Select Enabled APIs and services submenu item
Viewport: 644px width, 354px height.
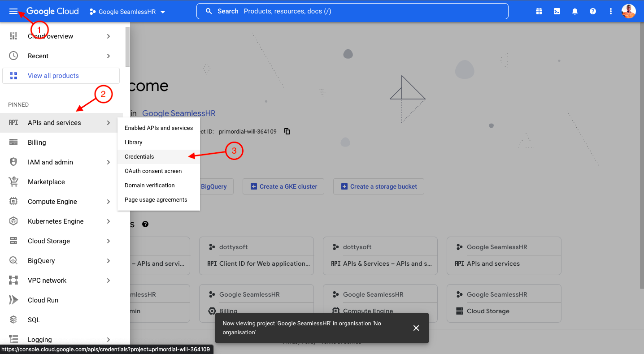coord(159,128)
